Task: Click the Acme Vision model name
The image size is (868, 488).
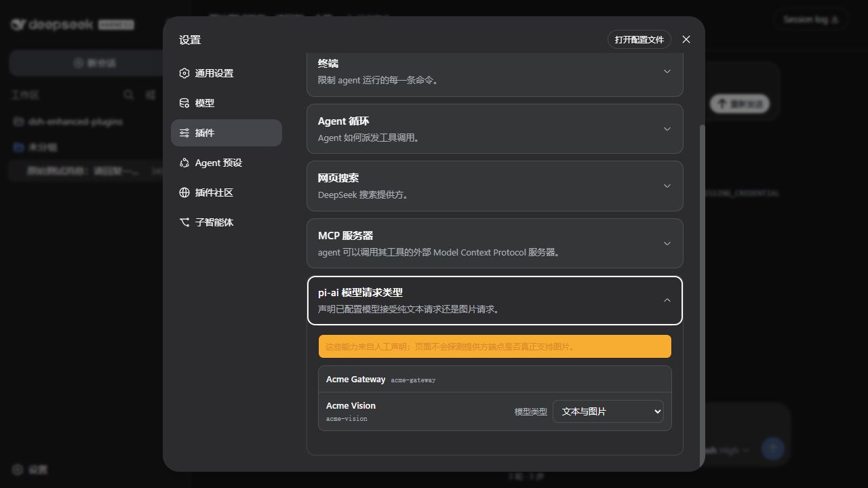Action: click(351, 405)
